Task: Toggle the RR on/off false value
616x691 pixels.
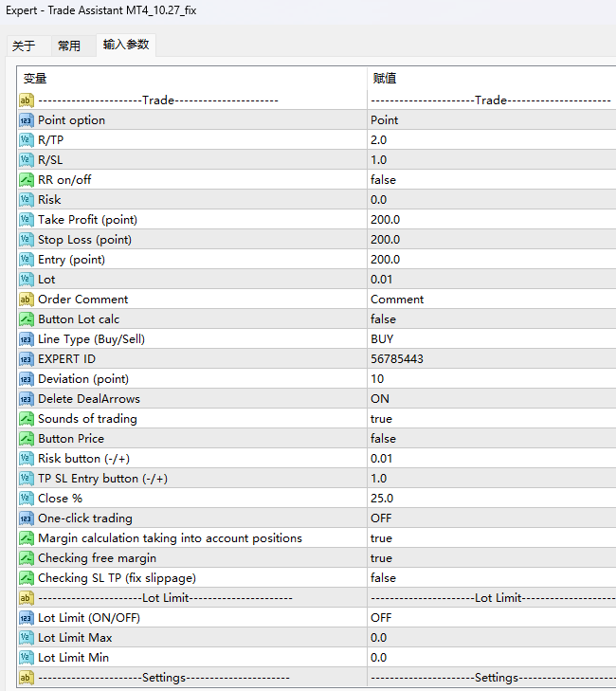Action: pos(384,180)
